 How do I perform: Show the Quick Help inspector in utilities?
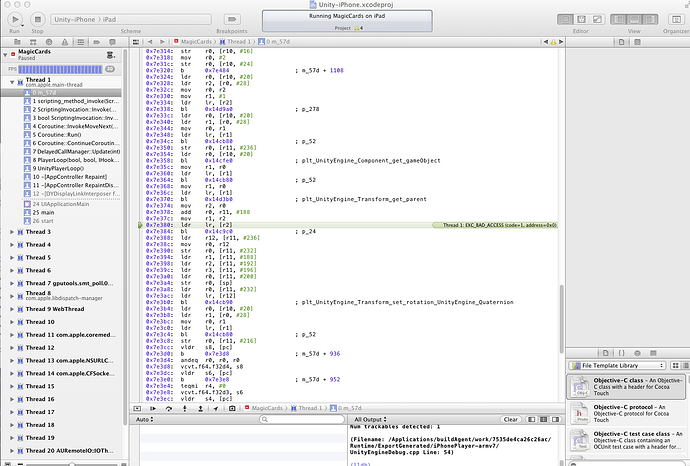point(637,42)
